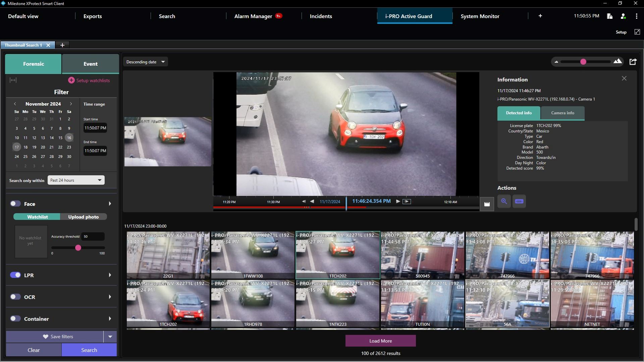The width and height of the screenshot is (644, 362).
Task: Open the evidence lock status icon
Action: click(x=609, y=16)
